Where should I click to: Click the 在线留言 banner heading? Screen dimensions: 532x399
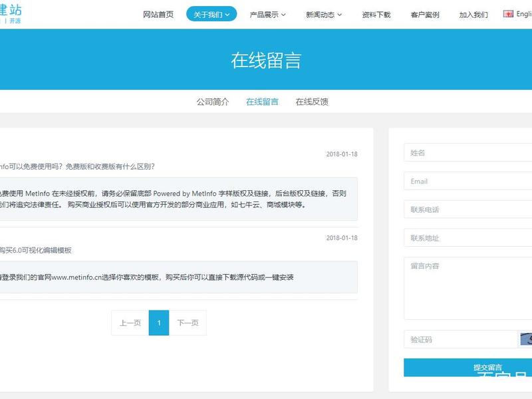tap(266, 61)
